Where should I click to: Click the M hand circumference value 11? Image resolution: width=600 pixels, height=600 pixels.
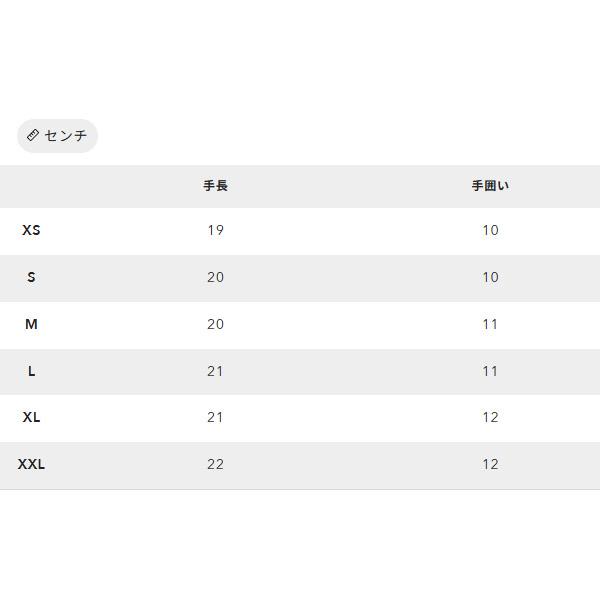(x=490, y=324)
